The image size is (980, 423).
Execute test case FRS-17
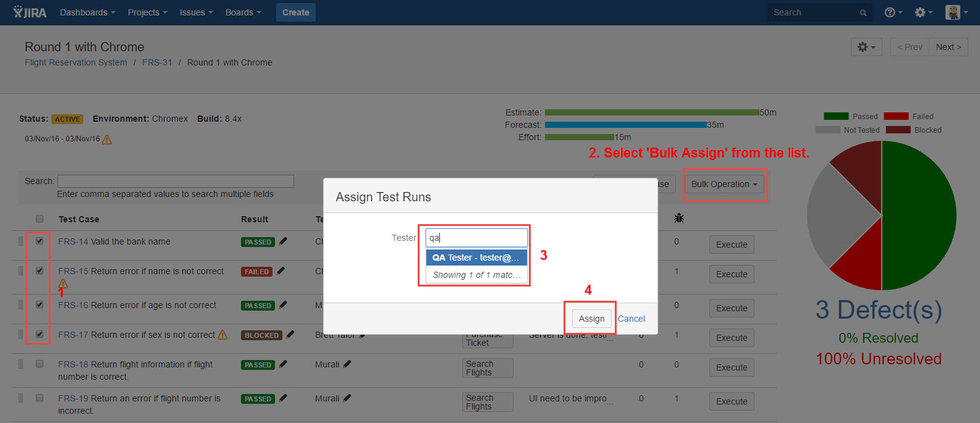point(732,338)
